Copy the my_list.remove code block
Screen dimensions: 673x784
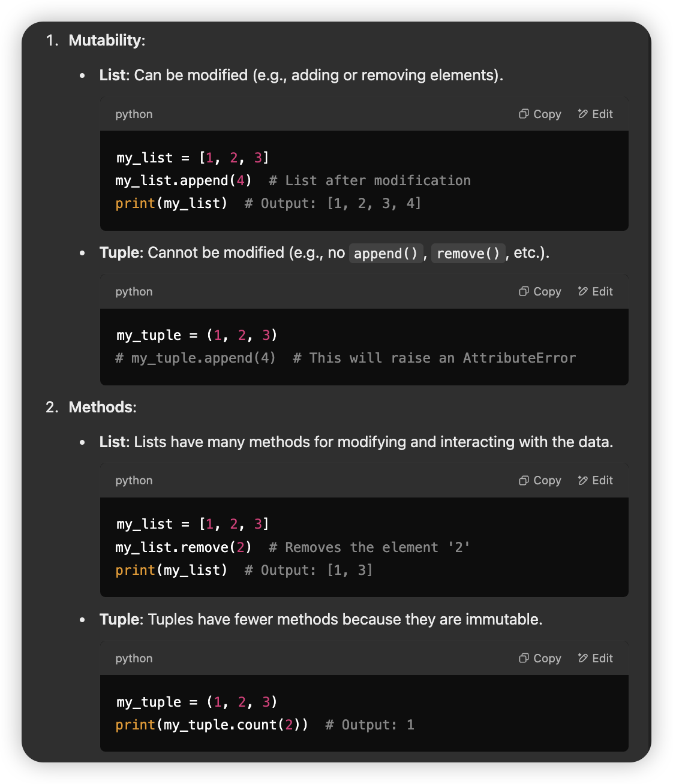(x=540, y=480)
